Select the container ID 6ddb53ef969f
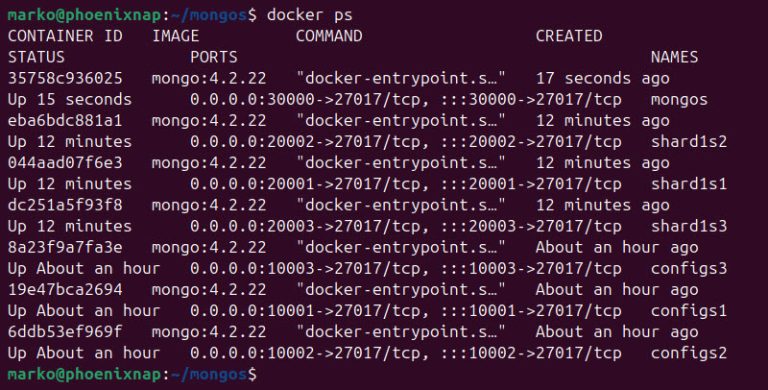Viewport: 768px width, 390px height. click(x=65, y=332)
